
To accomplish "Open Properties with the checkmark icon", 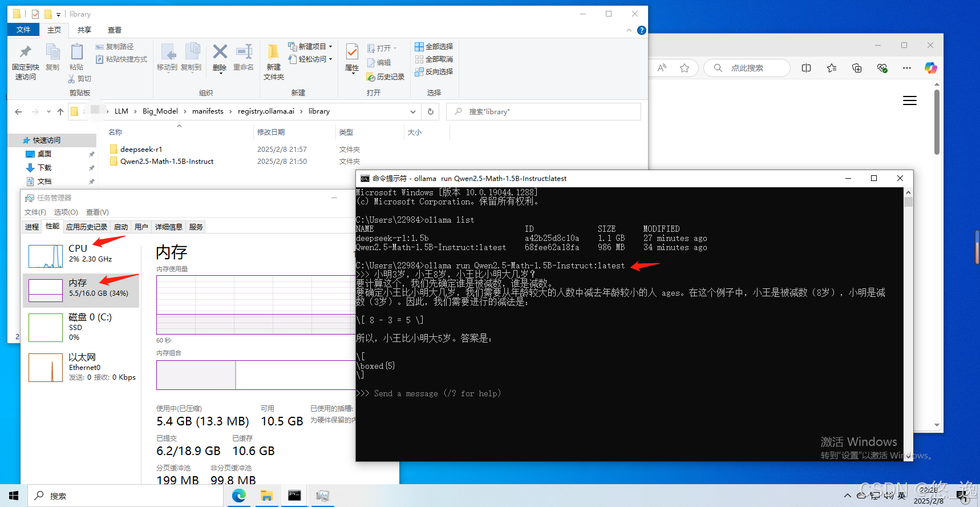I will coord(352,59).
